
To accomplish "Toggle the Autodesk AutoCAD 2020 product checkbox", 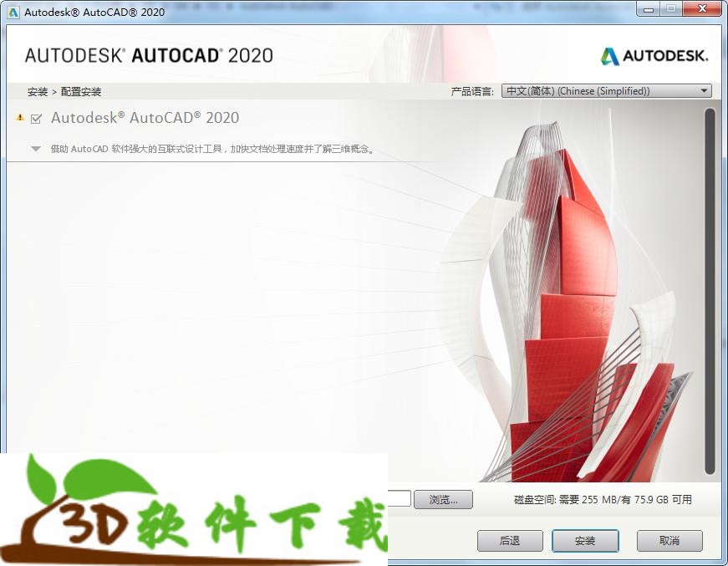I will click(36, 119).
